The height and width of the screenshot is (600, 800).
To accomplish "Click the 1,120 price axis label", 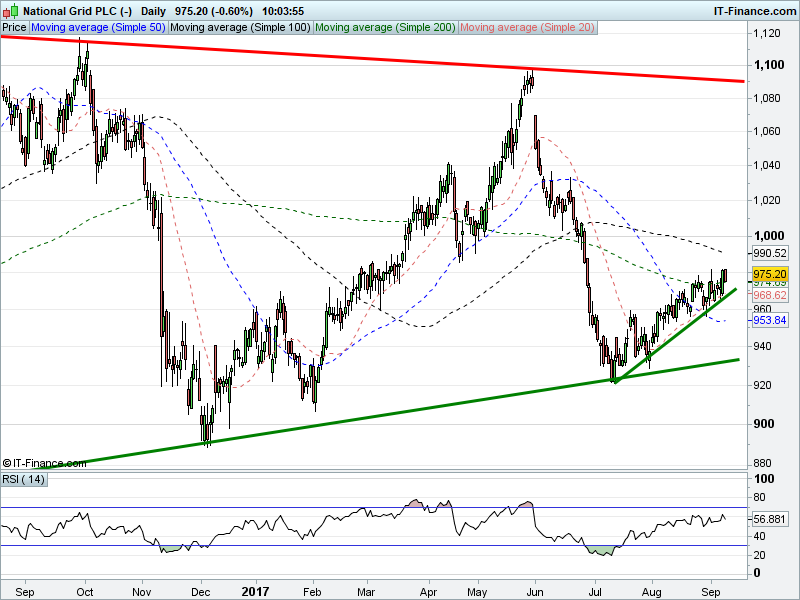I will [x=767, y=34].
